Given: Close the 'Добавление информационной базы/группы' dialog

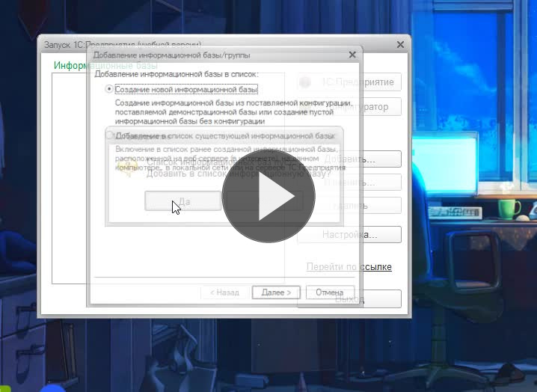Looking at the screenshot, I should 352,55.
